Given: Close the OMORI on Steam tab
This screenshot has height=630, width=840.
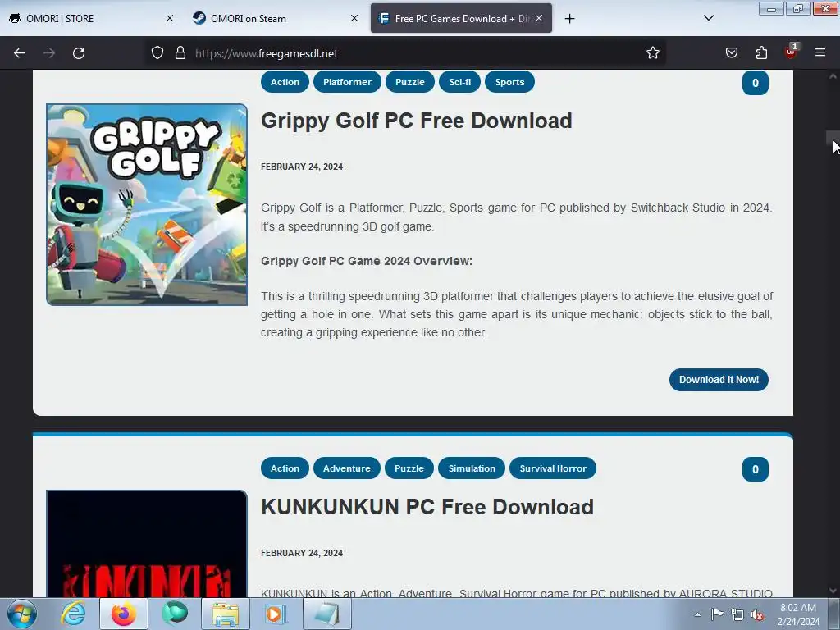Looking at the screenshot, I should [x=354, y=18].
